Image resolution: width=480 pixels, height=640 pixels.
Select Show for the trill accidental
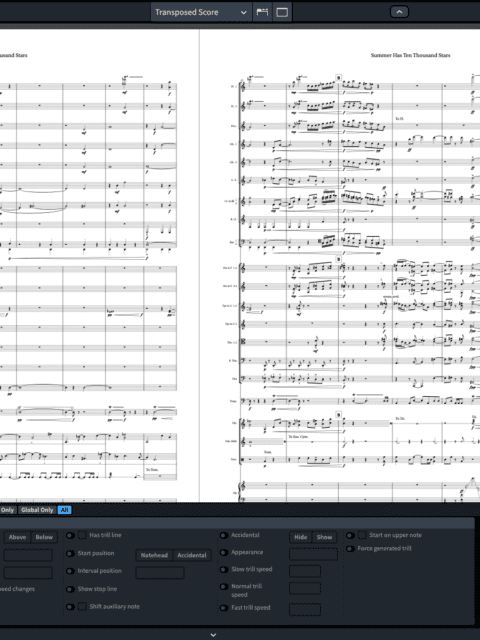[325, 537]
